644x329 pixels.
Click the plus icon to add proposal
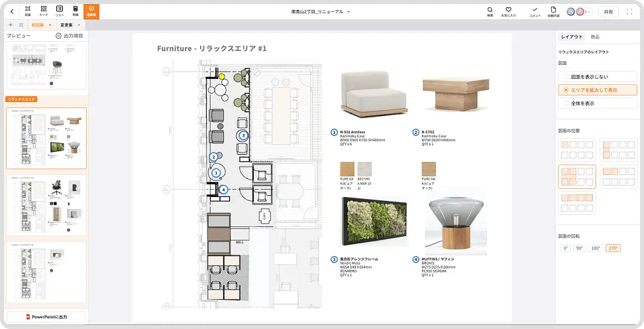[11, 25]
